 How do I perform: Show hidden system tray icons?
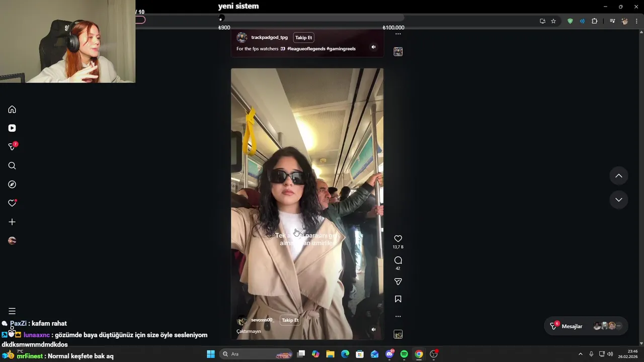(580, 354)
